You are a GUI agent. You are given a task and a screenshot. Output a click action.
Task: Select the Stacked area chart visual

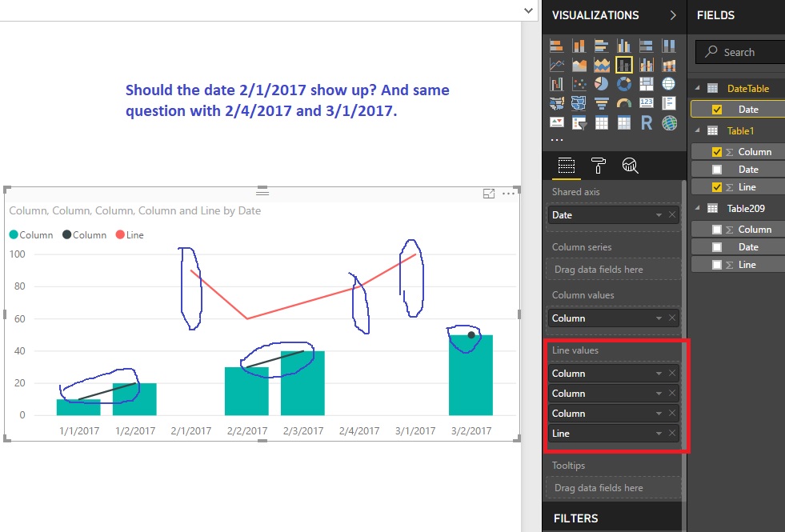tap(601, 65)
